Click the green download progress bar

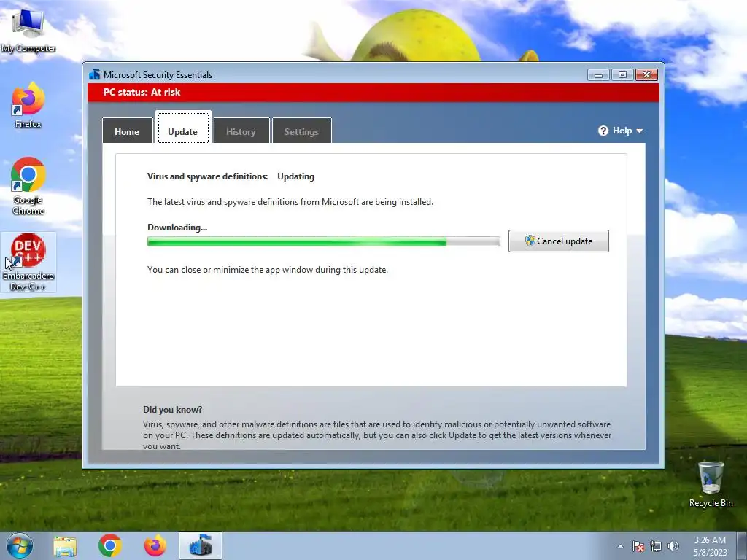(x=323, y=241)
